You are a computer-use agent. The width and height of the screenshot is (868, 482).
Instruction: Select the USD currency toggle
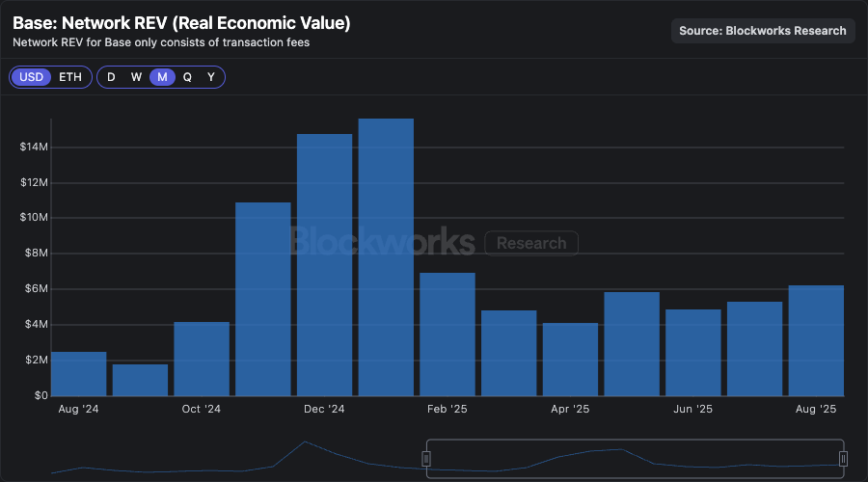pos(31,77)
